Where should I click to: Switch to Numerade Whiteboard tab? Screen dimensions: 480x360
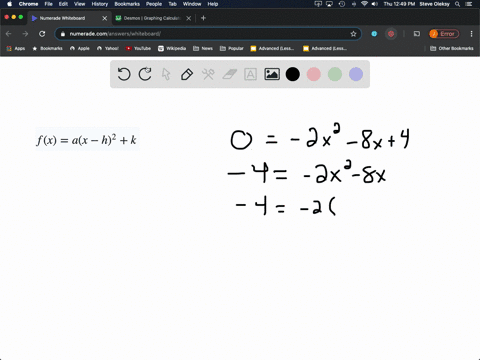pyautogui.click(x=62, y=18)
